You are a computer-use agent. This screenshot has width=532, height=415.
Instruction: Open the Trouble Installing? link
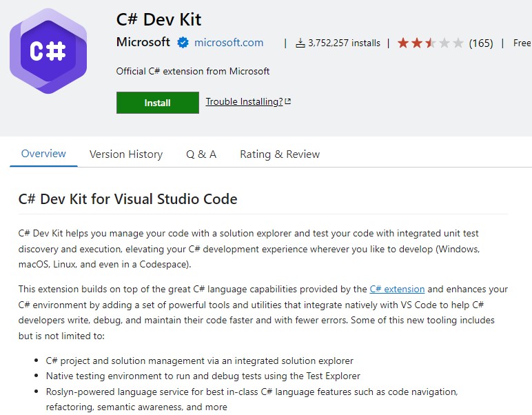(x=244, y=102)
